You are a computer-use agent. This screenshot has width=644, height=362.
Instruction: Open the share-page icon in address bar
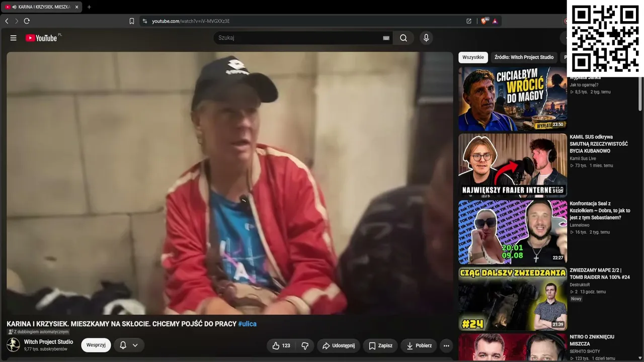pyautogui.click(x=469, y=21)
